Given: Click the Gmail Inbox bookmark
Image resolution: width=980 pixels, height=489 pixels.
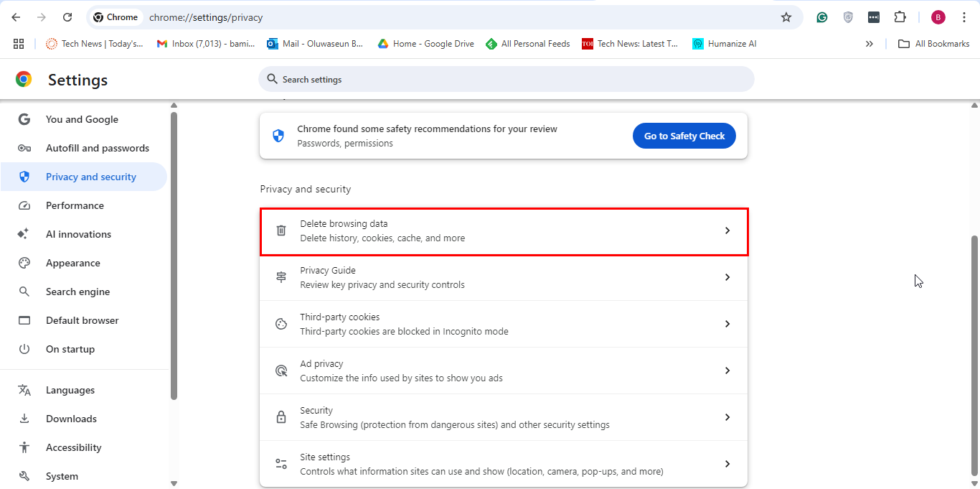Looking at the screenshot, I should coord(206,44).
